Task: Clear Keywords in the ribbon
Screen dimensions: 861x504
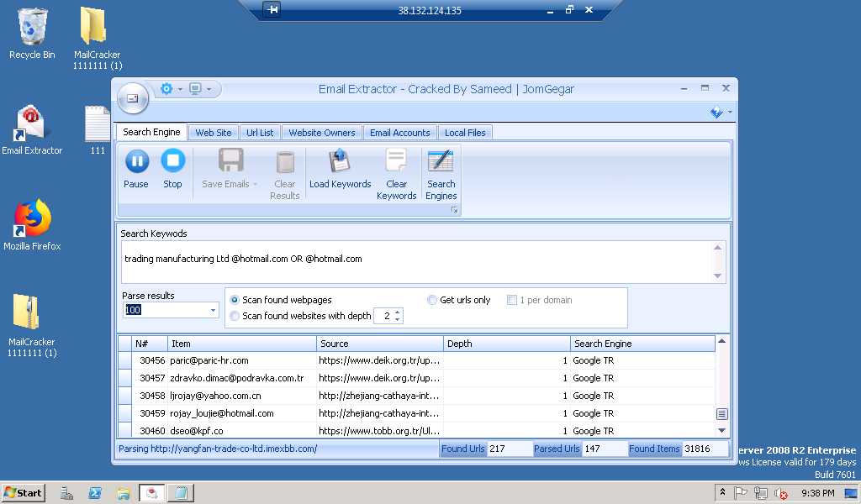Action: [397, 175]
